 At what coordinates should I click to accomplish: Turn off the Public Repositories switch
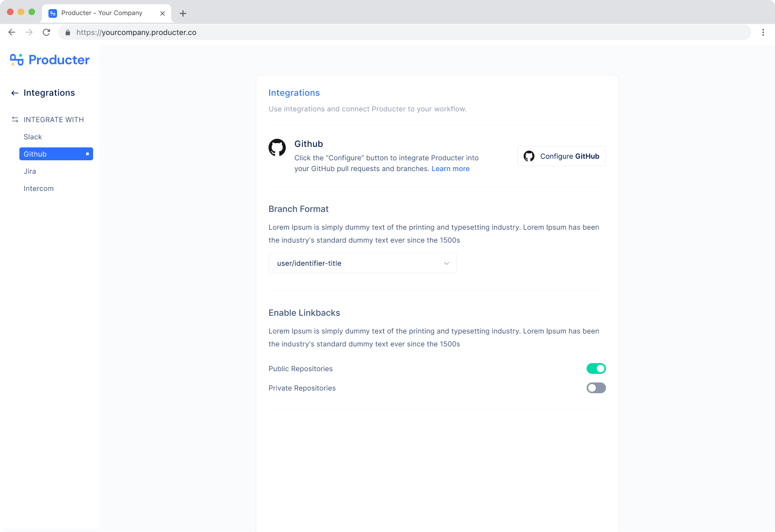pos(596,368)
